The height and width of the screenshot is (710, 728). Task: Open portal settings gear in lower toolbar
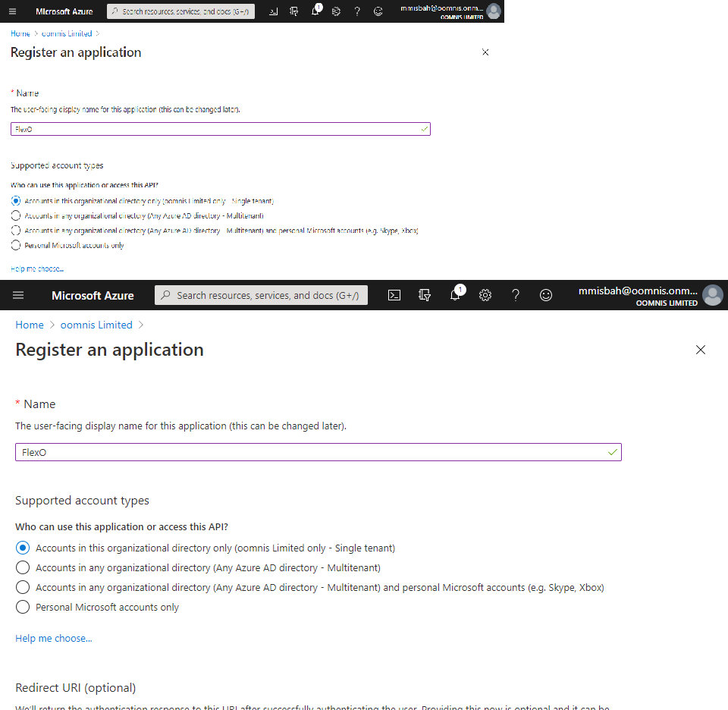click(x=485, y=295)
